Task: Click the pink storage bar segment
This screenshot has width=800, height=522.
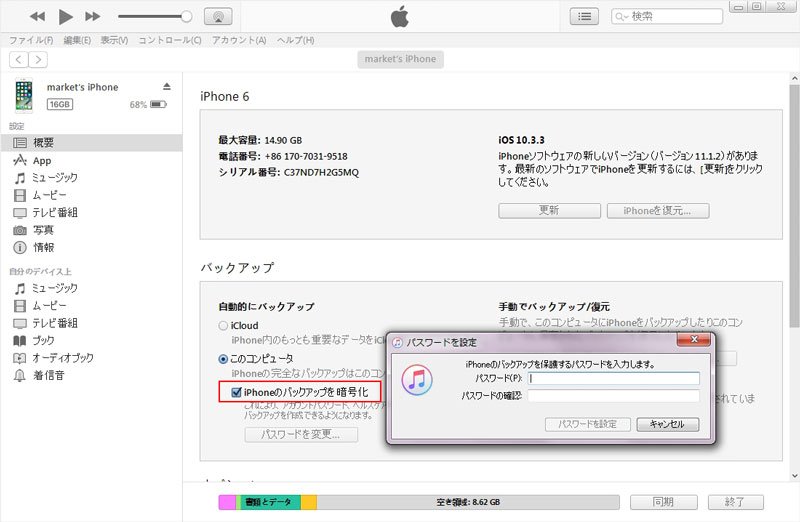Action: click(227, 502)
